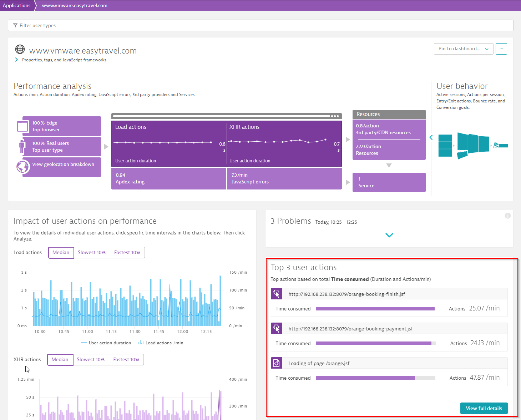
Task: Click the person icon for Top user type
Action: (x=22, y=146)
